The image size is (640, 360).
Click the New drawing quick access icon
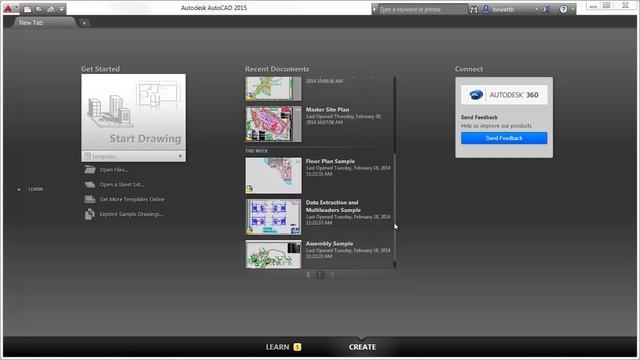pyautogui.click(x=27, y=9)
